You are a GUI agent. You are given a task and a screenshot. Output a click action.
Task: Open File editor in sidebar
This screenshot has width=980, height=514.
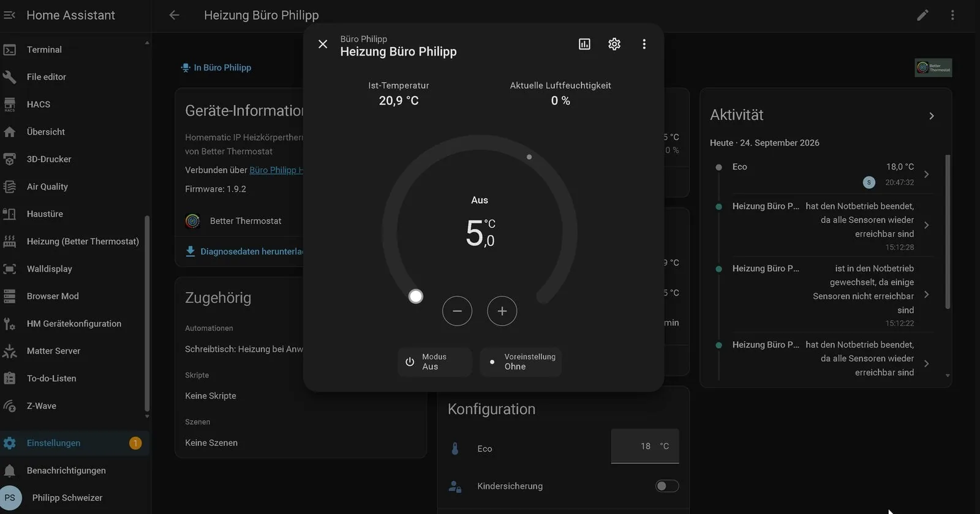(x=73, y=76)
